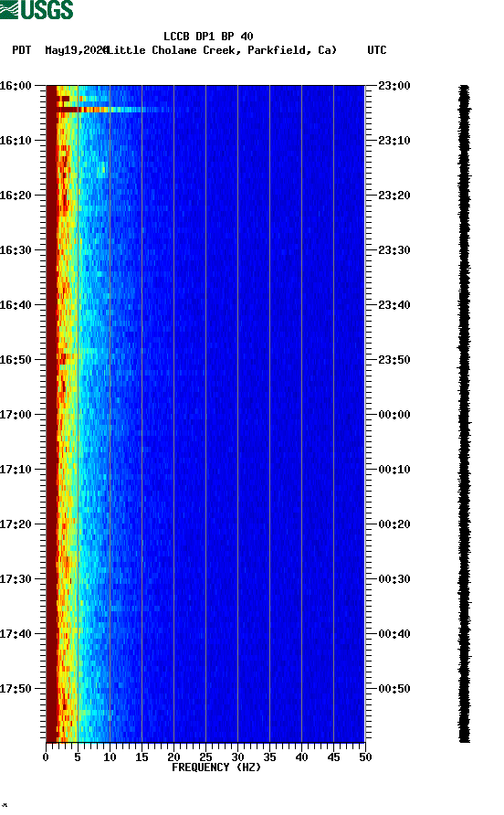Click the 00:20 UTC time label

(394, 524)
